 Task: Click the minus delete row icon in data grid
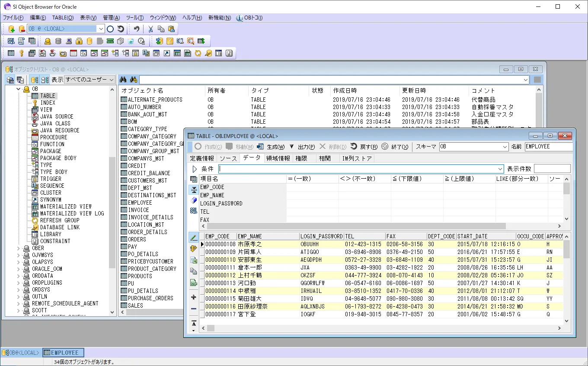(x=194, y=308)
